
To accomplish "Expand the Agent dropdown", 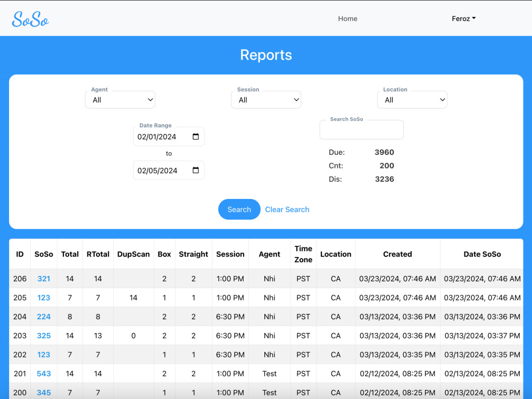I will (x=120, y=100).
